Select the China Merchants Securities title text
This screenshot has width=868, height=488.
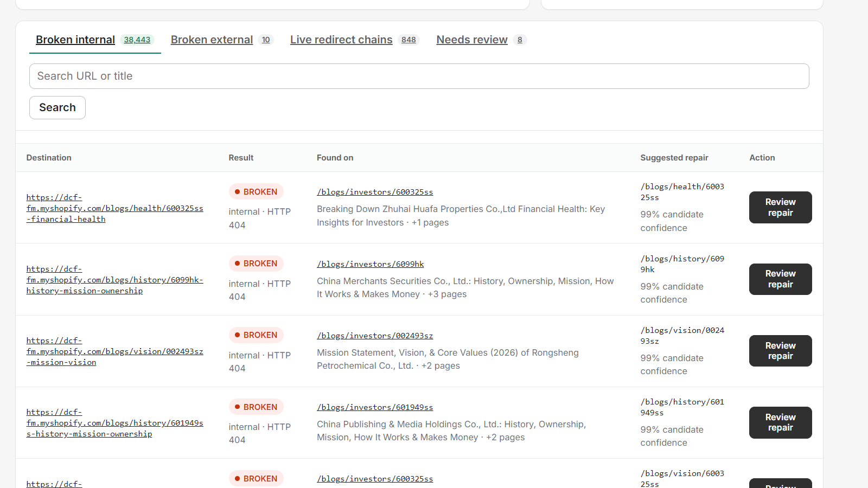[x=465, y=287]
